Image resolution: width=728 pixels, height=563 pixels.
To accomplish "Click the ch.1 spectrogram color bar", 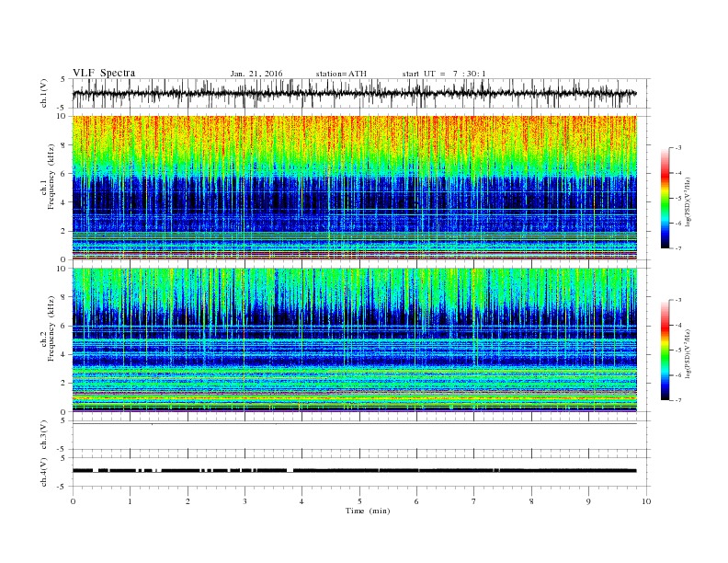I will point(665,198).
